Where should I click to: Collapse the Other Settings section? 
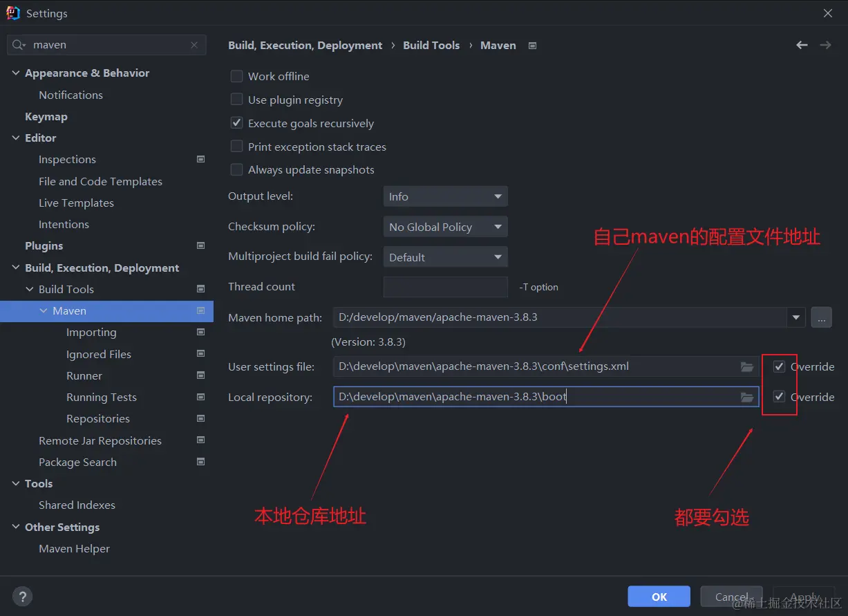tap(16, 528)
